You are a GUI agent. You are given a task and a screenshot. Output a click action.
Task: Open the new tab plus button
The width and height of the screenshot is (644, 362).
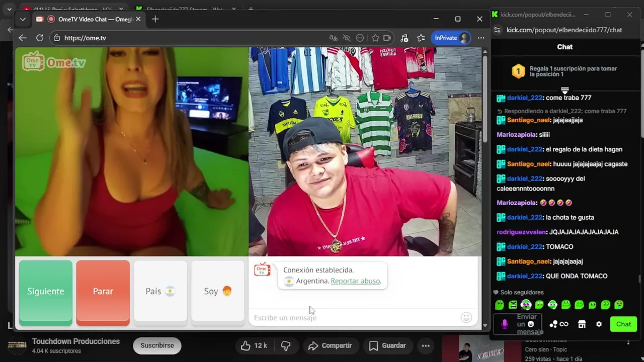[x=155, y=19]
